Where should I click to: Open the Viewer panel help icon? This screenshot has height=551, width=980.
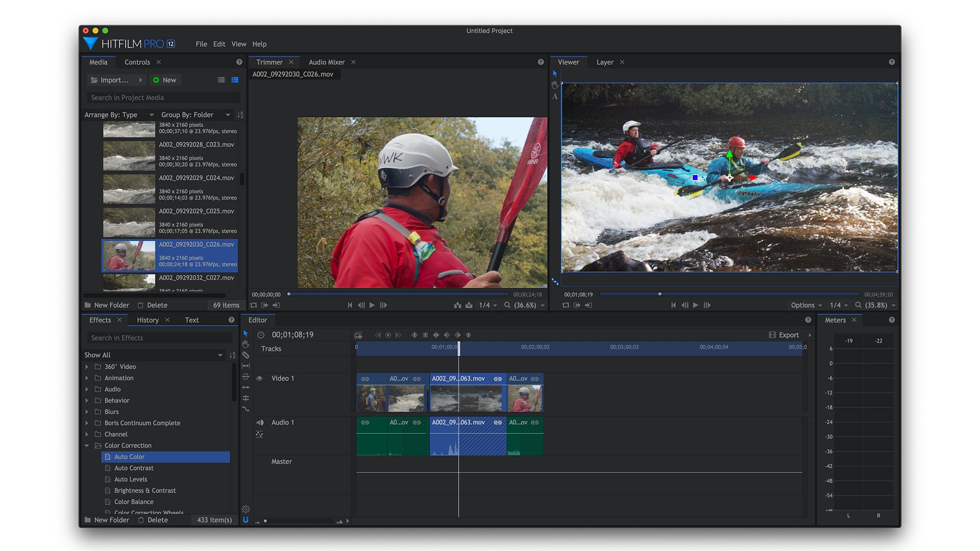click(x=892, y=62)
